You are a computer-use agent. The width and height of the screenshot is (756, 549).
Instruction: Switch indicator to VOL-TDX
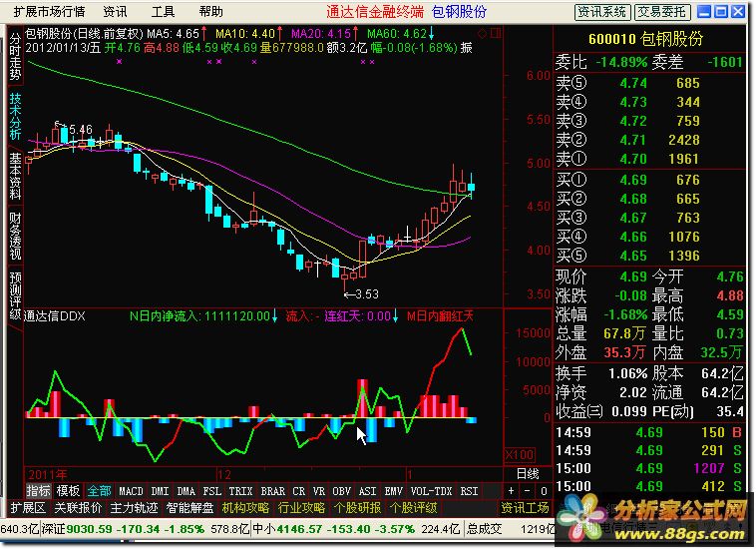click(x=432, y=491)
